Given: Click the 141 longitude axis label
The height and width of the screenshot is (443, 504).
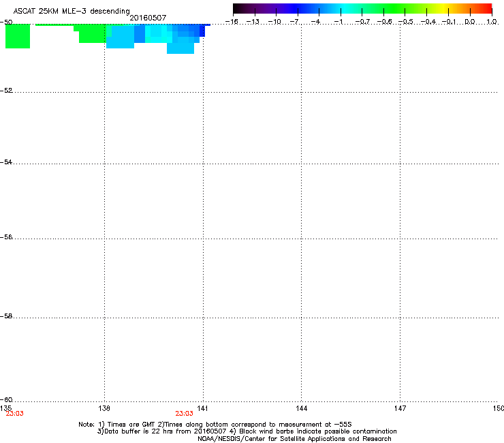Looking at the screenshot, I should coord(202,408).
